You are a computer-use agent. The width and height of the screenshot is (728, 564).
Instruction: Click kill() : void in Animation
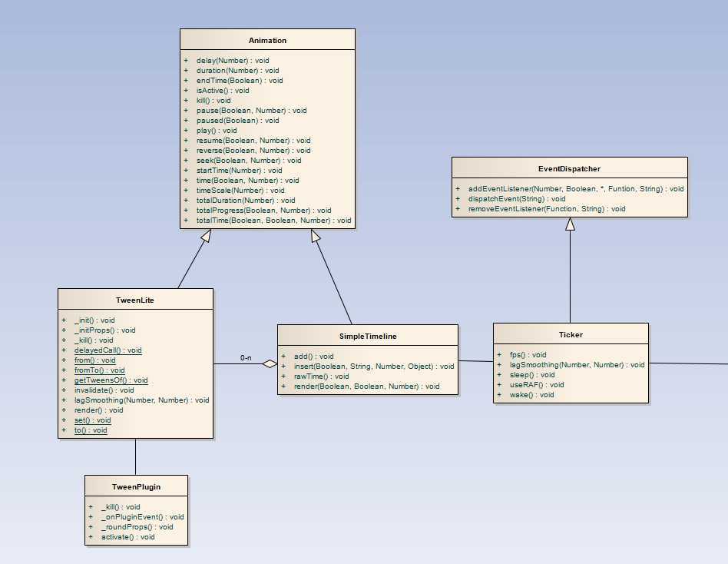[x=213, y=101]
